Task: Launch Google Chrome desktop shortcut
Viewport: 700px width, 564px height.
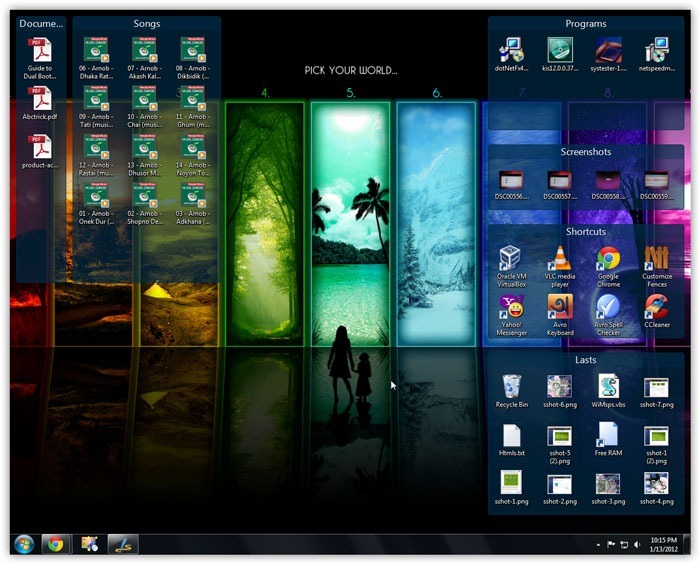Action: click(x=608, y=267)
